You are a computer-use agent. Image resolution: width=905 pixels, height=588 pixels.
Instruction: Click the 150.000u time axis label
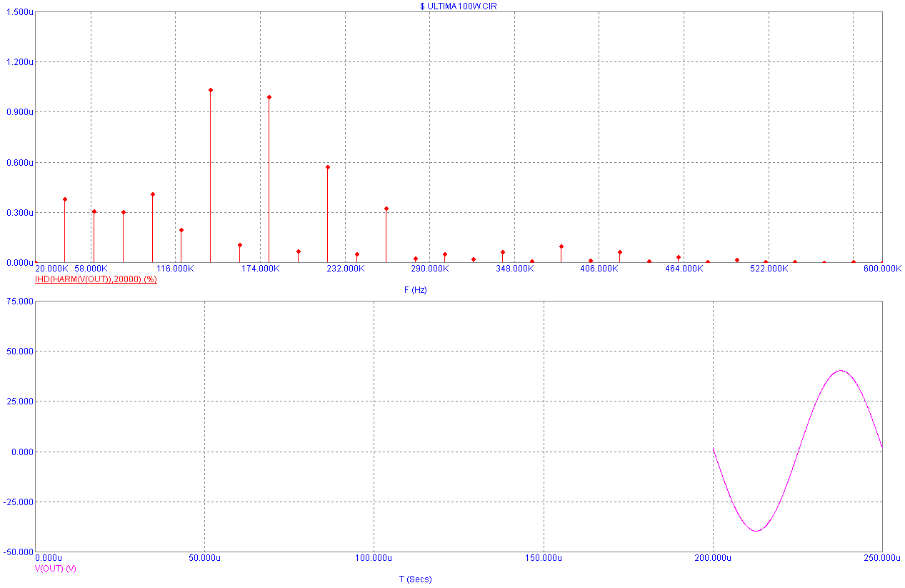[x=543, y=557]
